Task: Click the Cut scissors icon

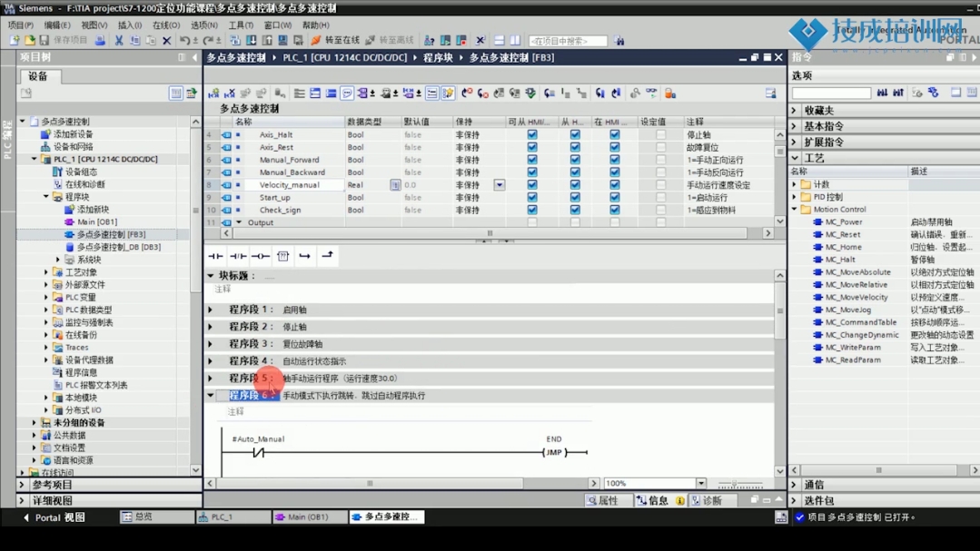Action: [x=119, y=41]
